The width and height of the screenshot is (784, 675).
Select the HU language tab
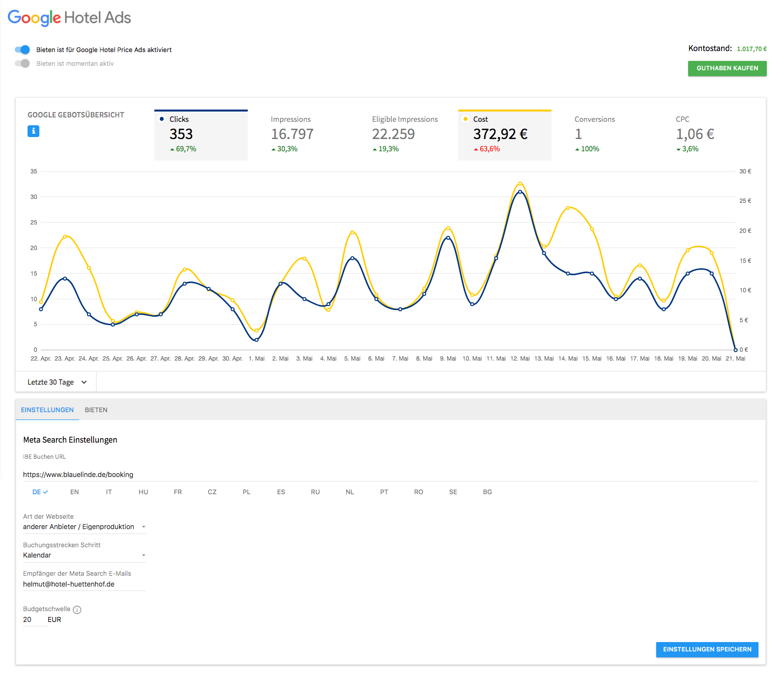(144, 492)
